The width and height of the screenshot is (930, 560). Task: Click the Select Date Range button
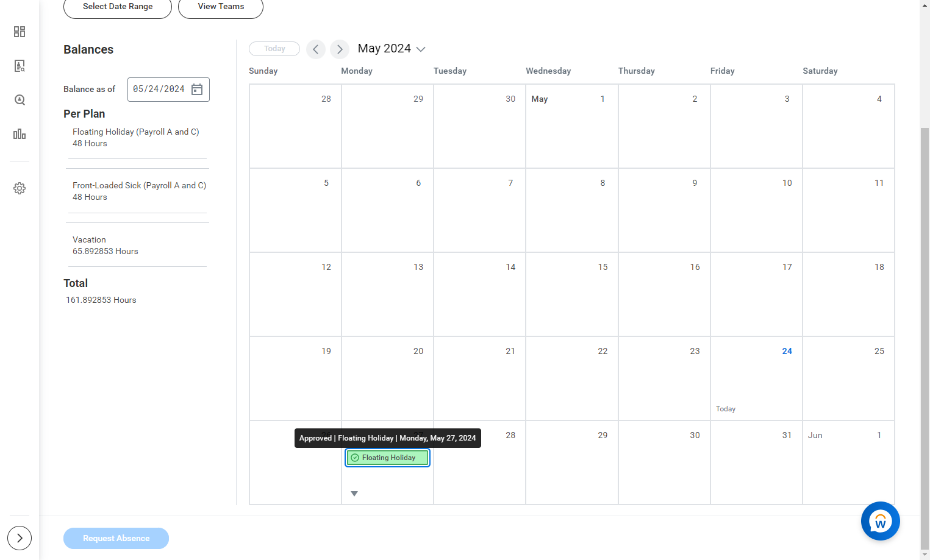(x=118, y=7)
